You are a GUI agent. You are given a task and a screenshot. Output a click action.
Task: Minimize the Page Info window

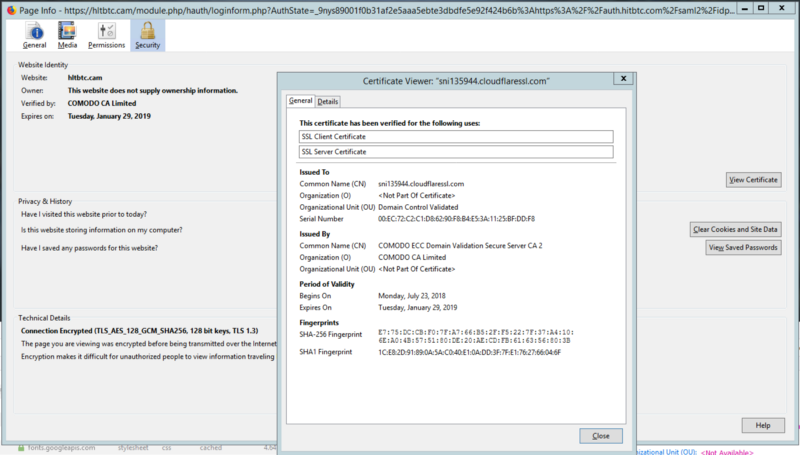click(x=745, y=8)
